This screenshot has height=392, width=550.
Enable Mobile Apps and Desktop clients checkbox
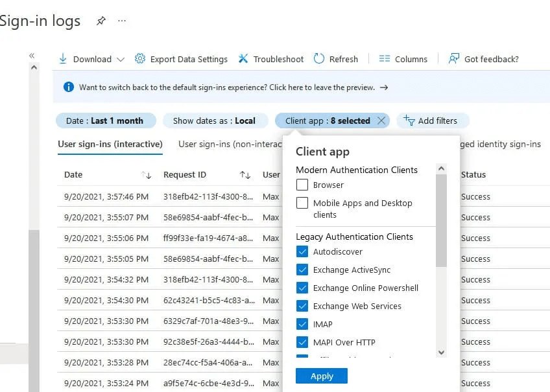pyautogui.click(x=302, y=203)
